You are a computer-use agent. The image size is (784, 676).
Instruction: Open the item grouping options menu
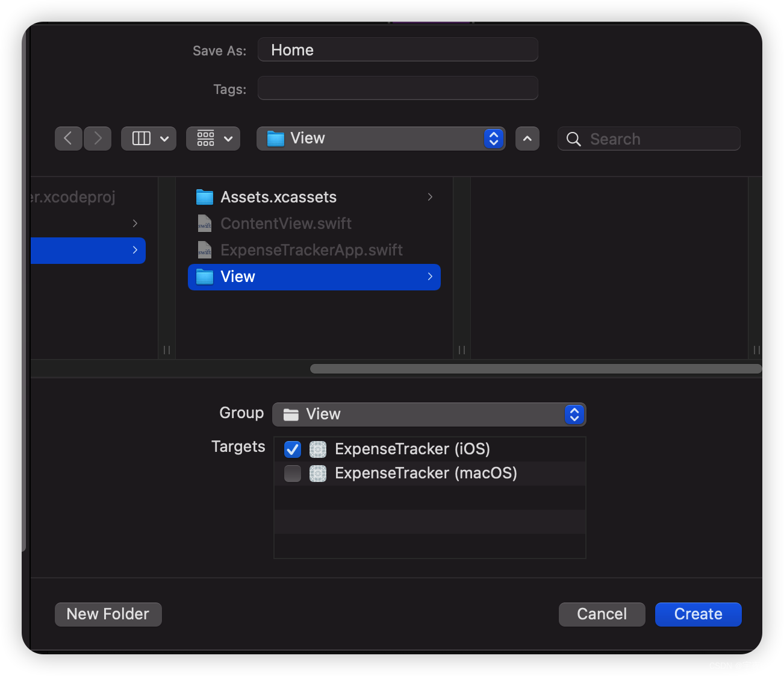pos(213,139)
